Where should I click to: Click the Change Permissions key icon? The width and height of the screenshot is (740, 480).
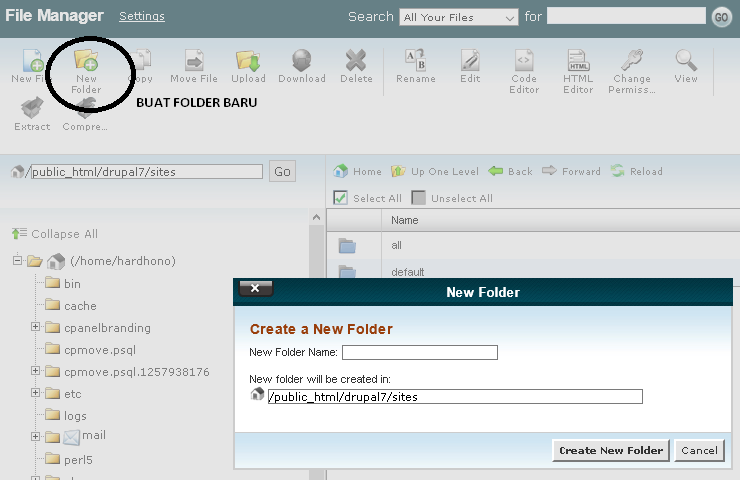[632, 64]
